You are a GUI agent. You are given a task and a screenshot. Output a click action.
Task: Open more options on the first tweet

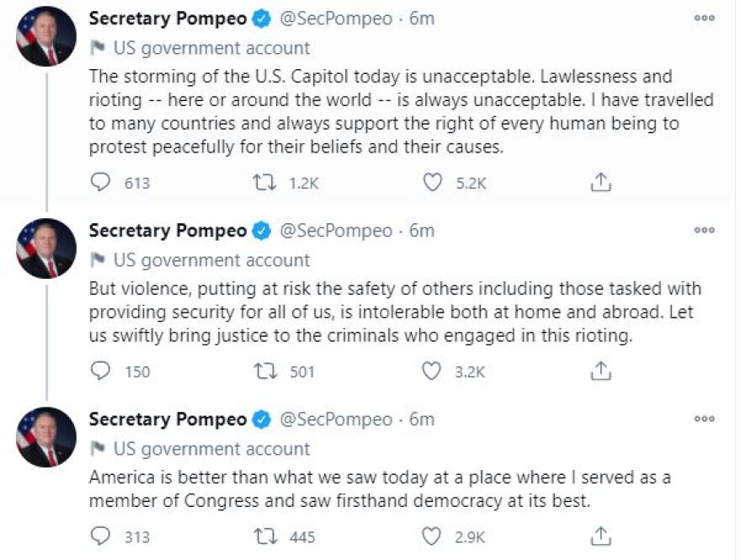click(x=704, y=19)
